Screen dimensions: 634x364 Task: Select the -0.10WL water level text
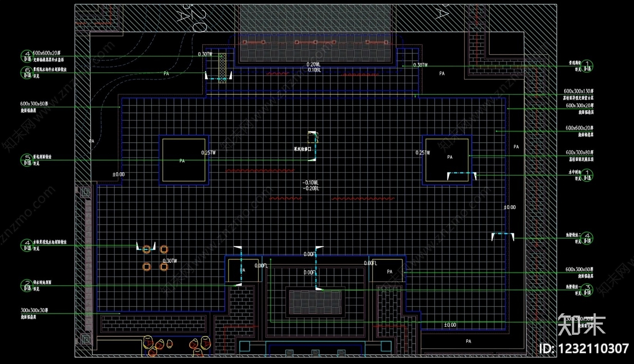pyautogui.click(x=311, y=183)
